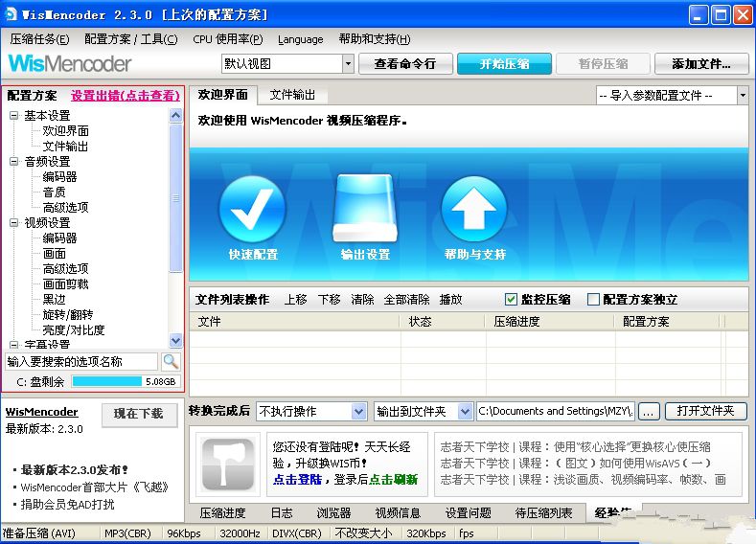The image size is (756, 544).
Task: Open the 视频信息 bottom tab
Action: pyautogui.click(x=398, y=513)
